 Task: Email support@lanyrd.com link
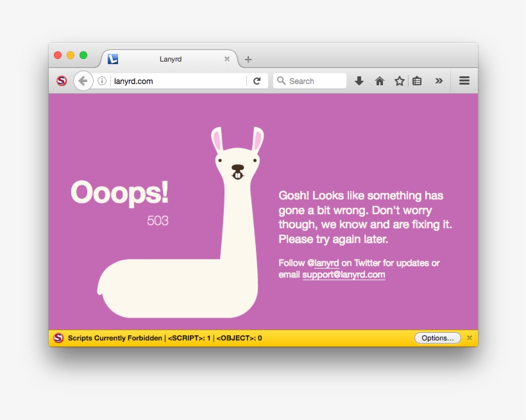tap(344, 274)
